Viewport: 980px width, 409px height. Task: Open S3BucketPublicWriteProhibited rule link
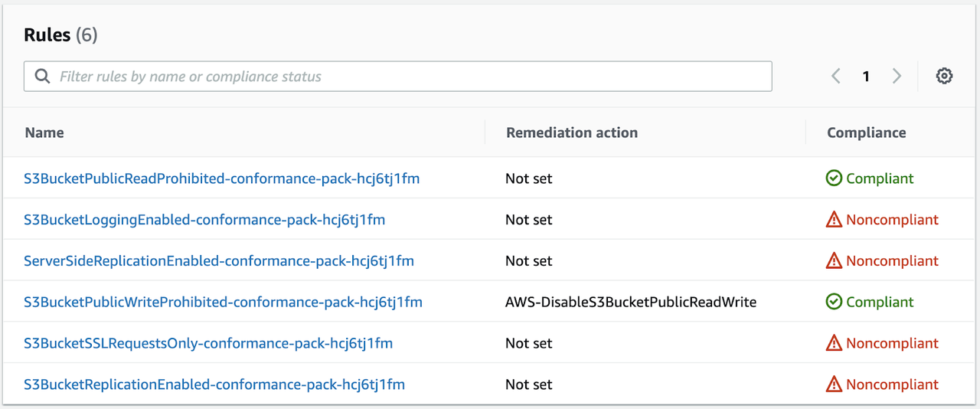[223, 303]
